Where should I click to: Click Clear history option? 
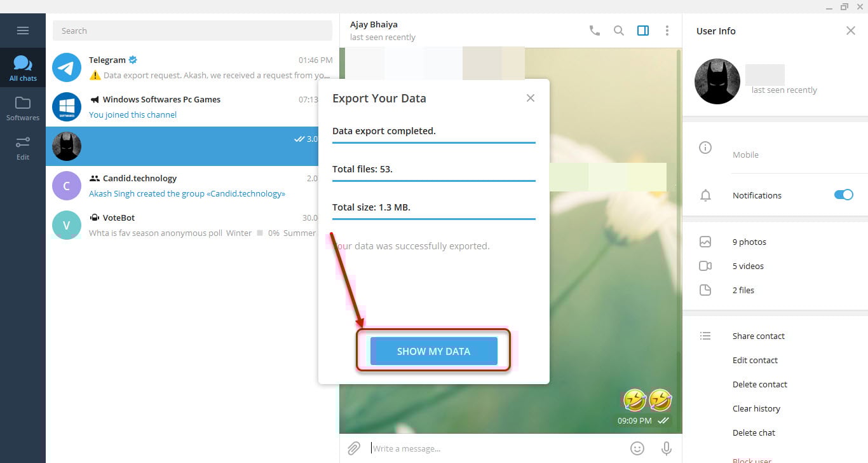756,408
